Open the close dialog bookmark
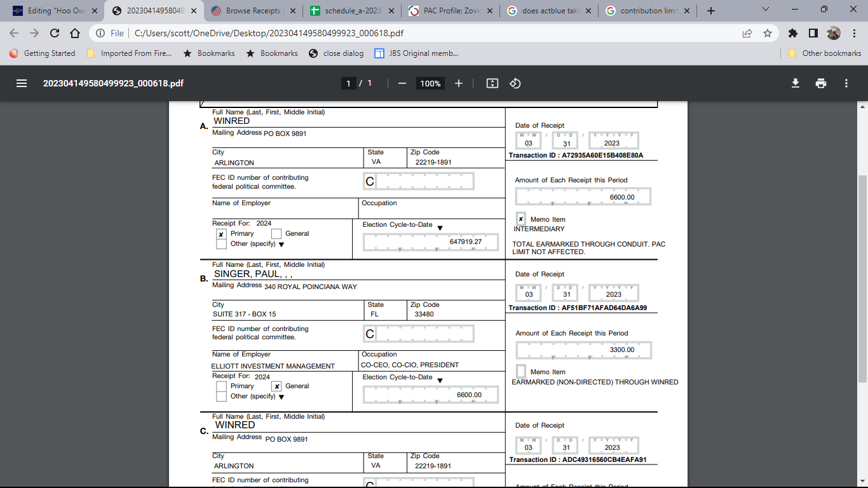The image size is (868, 488). point(336,53)
